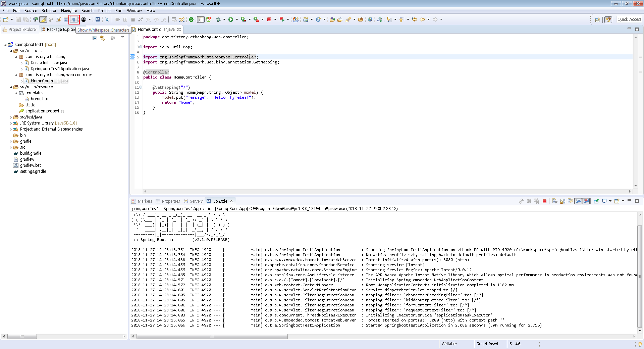Screen dimensions: 644x349
Task: Open the File menu
Action: [5, 11]
